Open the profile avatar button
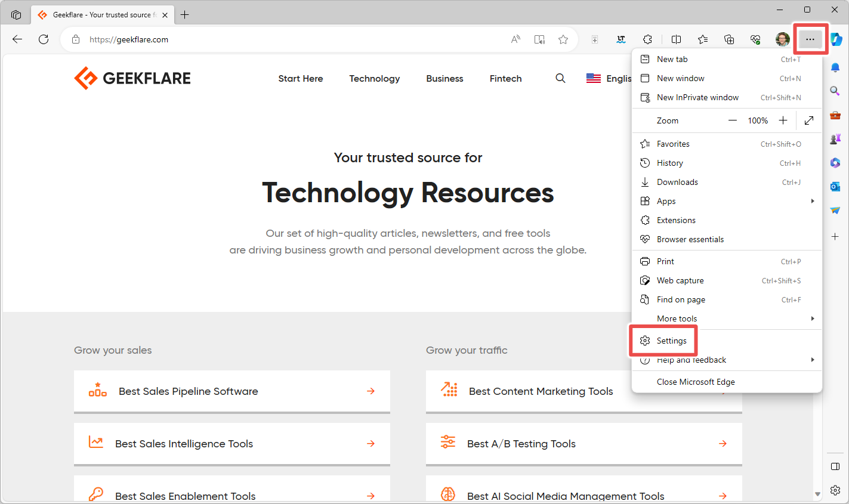The height and width of the screenshot is (504, 849). (x=782, y=39)
